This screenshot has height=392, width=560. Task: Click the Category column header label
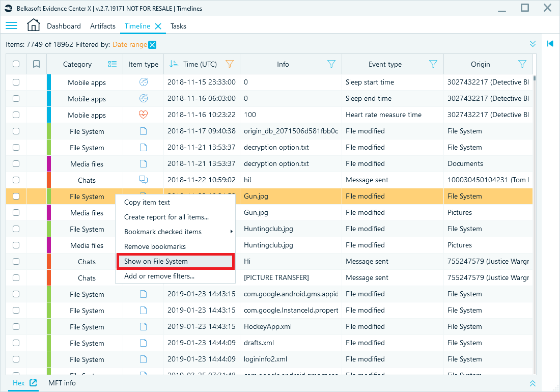(x=77, y=64)
